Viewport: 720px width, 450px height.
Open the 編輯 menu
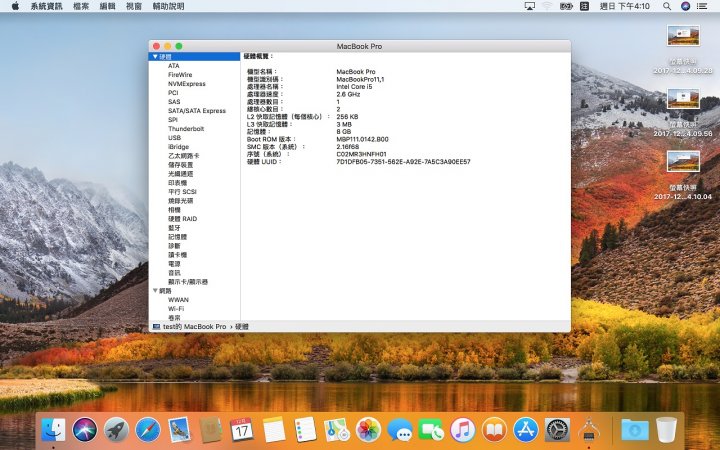click(x=107, y=6)
